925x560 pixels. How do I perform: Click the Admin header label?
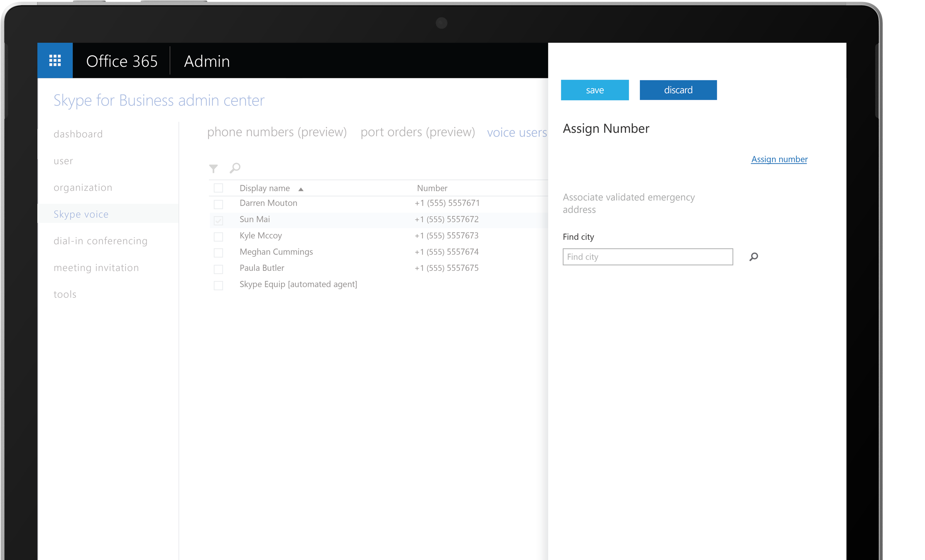click(207, 61)
